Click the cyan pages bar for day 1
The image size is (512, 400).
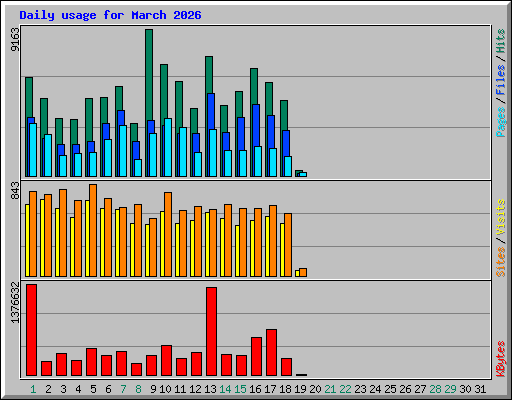(33, 150)
